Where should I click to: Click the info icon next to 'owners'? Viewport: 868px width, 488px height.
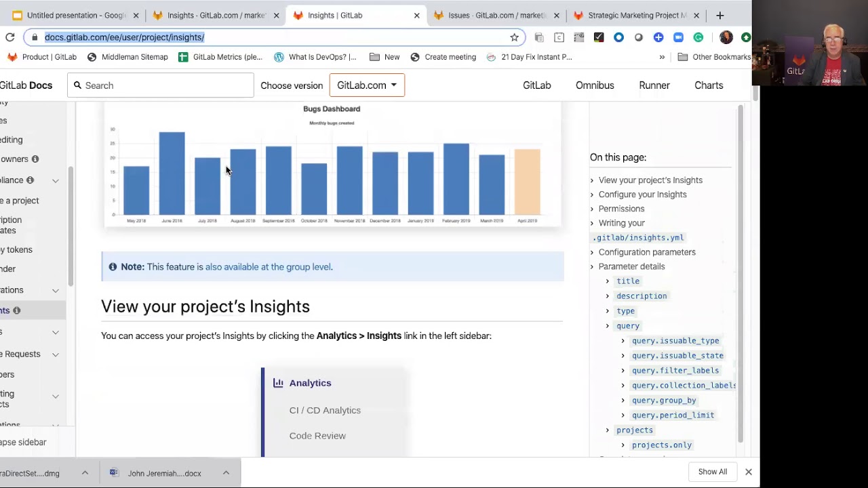point(35,159)
